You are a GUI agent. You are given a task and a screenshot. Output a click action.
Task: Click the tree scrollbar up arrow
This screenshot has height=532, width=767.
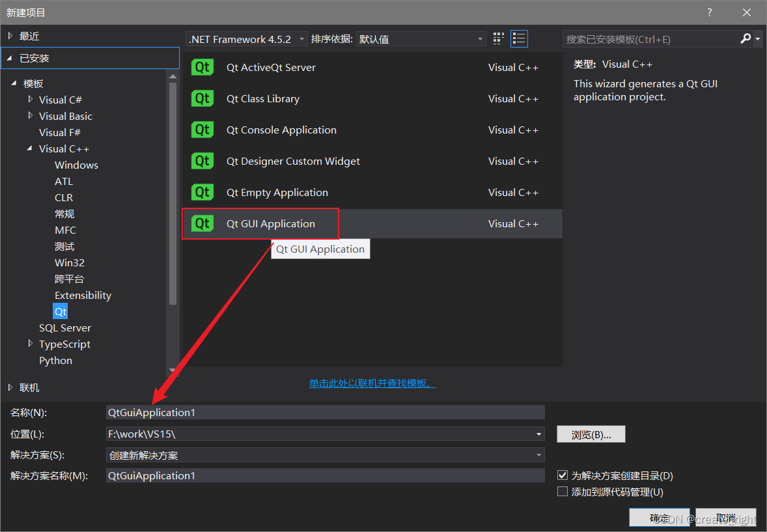(x=173, y=76)
